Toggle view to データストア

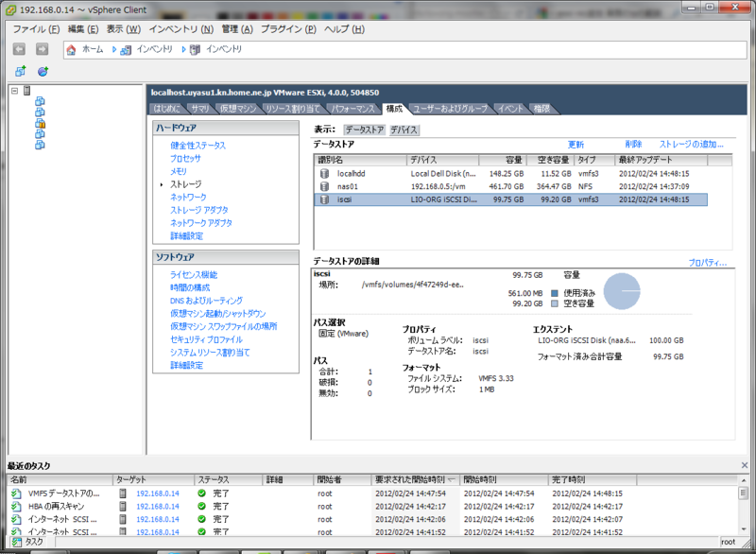(x=365, y=130)
